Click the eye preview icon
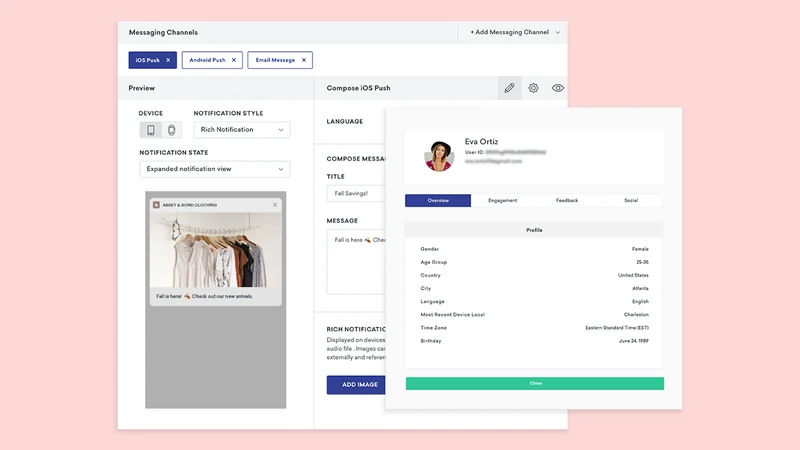 pyautogui.click(x=558, y=88)
